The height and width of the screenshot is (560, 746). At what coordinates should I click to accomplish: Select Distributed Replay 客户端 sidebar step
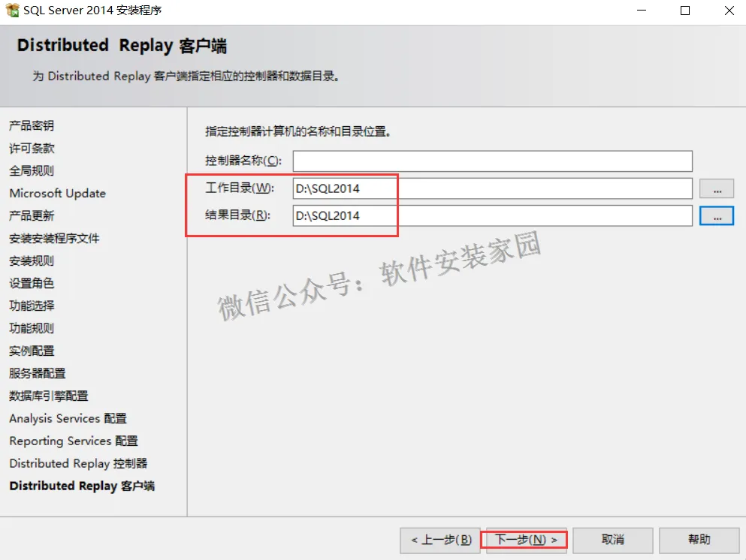(x=82, y=486)
